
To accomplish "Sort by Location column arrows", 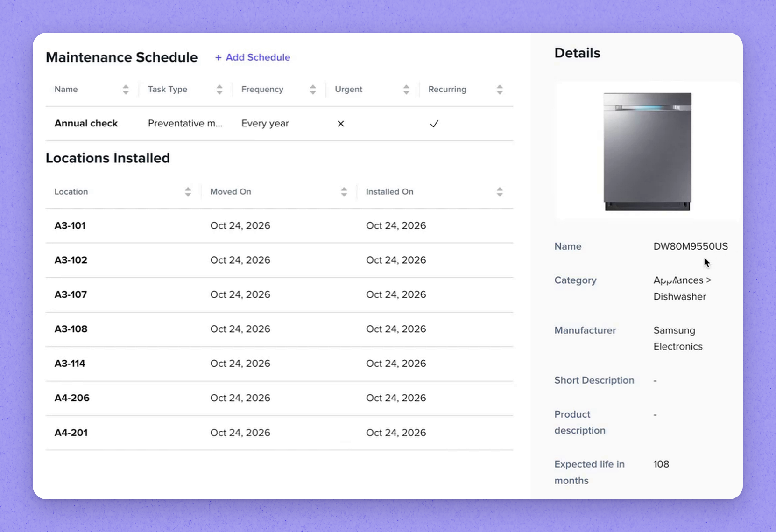I will pyautogui.click(x=188, y=192).
